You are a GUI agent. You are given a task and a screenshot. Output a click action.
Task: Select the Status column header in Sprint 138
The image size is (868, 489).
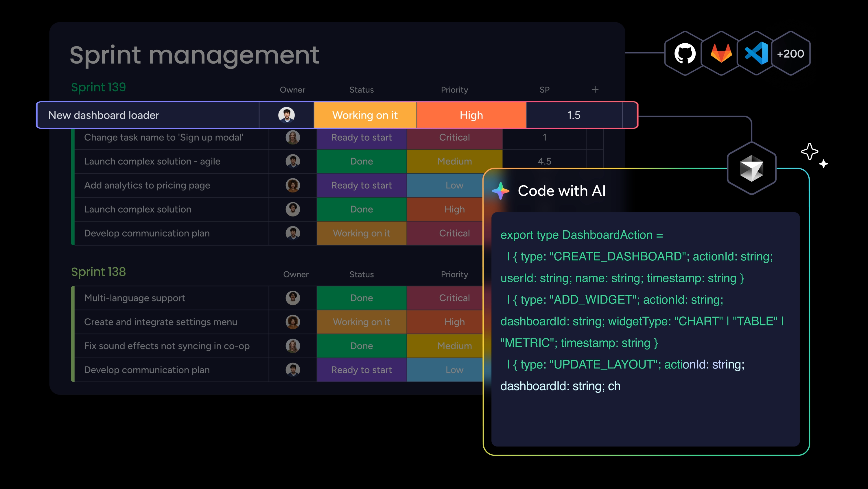(361, 275)
